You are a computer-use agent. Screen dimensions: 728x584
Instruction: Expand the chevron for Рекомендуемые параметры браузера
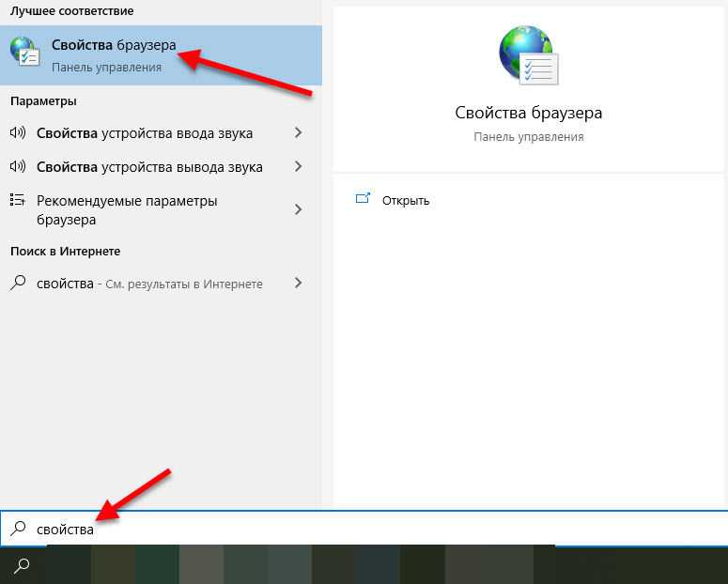click(x=298, y=209)
